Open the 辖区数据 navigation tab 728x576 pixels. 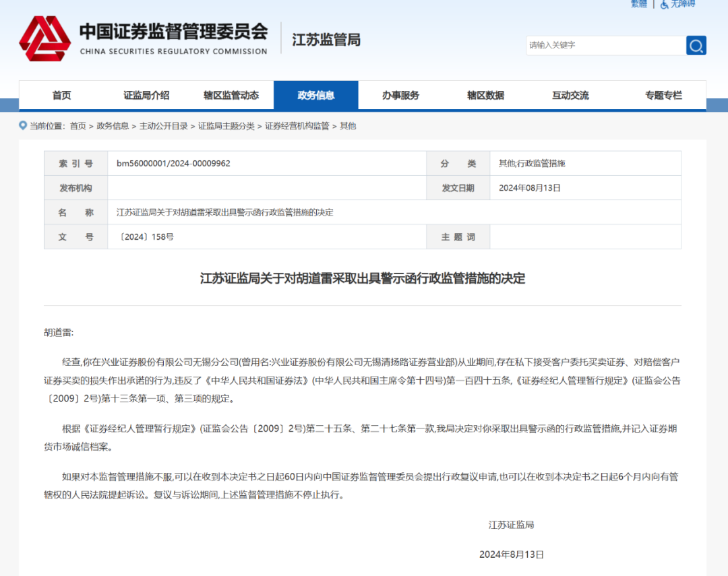pos(485,96)
